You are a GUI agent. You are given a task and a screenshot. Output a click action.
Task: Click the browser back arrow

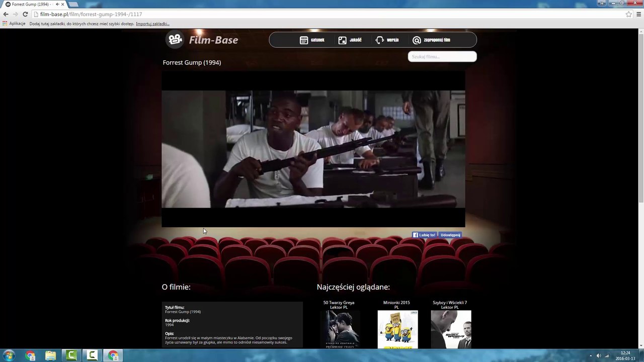(x=6, y=14)
